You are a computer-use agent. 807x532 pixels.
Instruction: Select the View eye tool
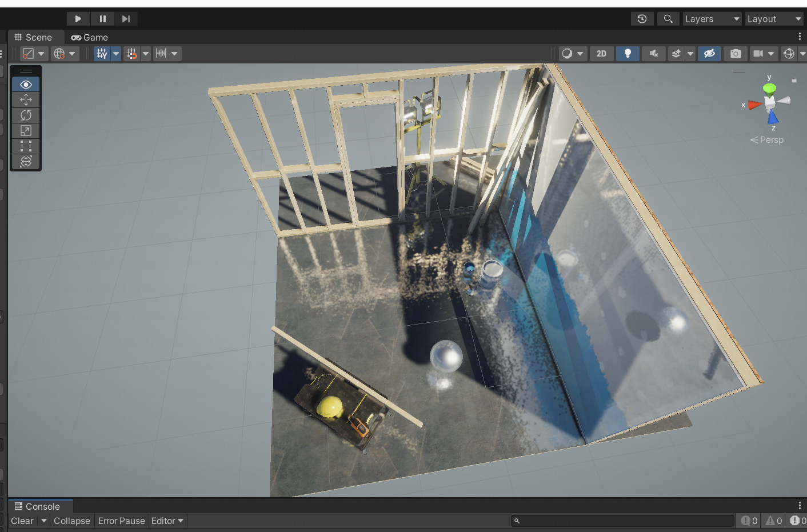[26, 84]
